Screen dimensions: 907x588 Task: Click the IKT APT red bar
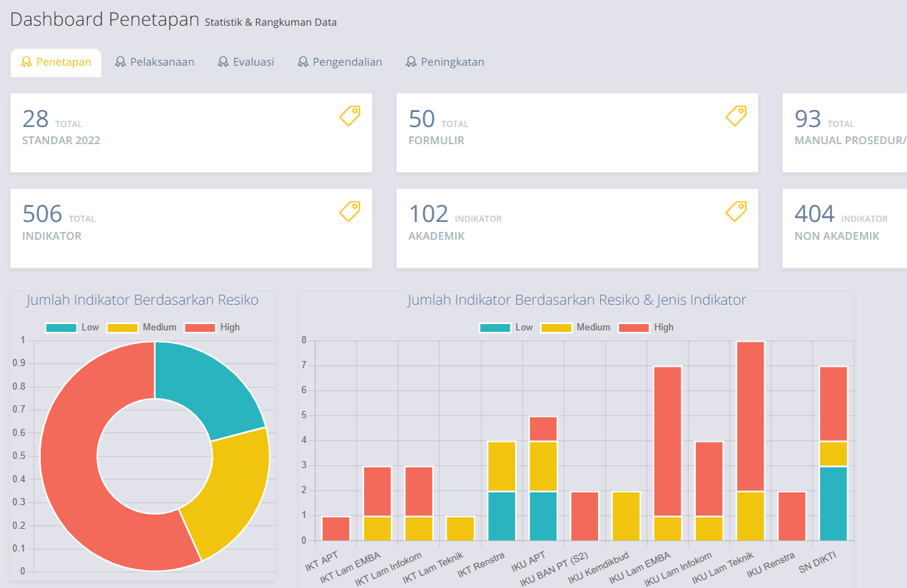click(336, 528)
